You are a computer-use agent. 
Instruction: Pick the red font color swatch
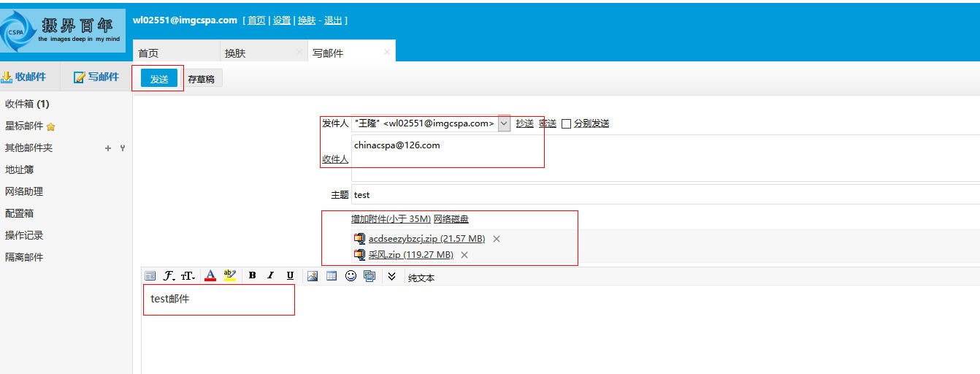[210, 276]
